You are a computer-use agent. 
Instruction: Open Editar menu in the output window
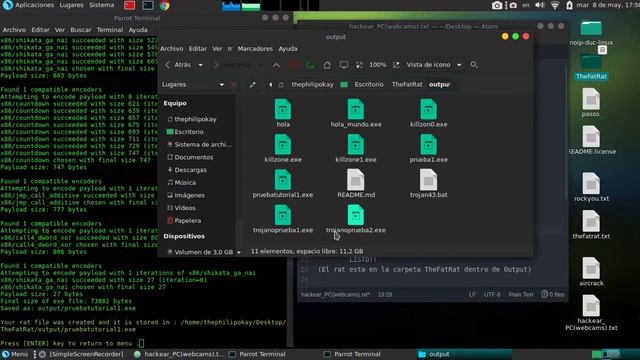pos(198,49)
